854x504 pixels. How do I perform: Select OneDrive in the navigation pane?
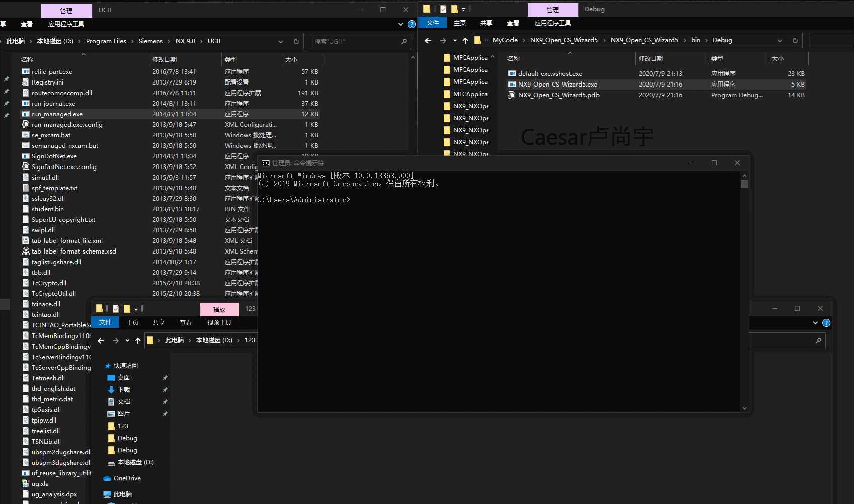pyautogui.click(x=127, y=478)
